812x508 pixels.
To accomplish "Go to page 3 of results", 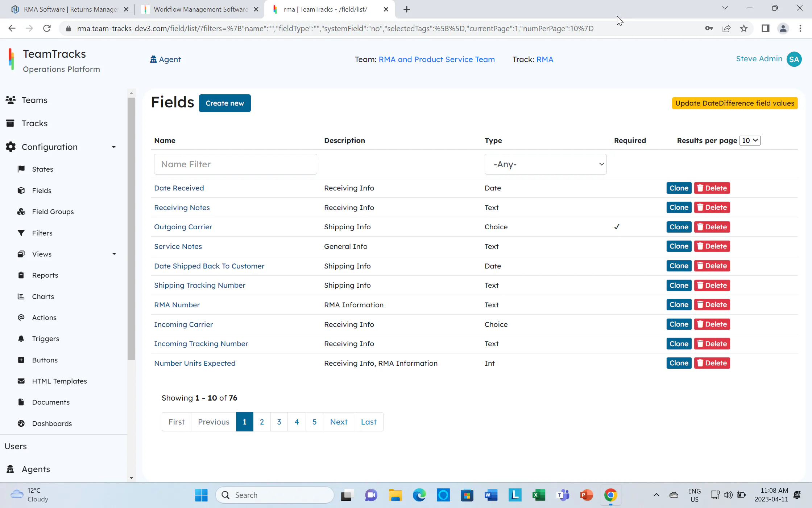I will click(x=279, y=422).
